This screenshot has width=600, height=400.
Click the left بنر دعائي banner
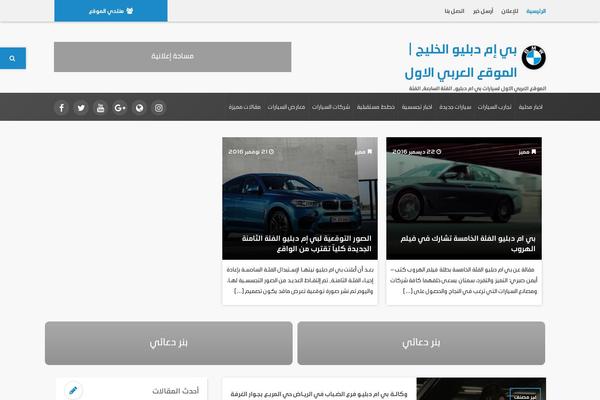pyautogui.click(x=168, y=343)
